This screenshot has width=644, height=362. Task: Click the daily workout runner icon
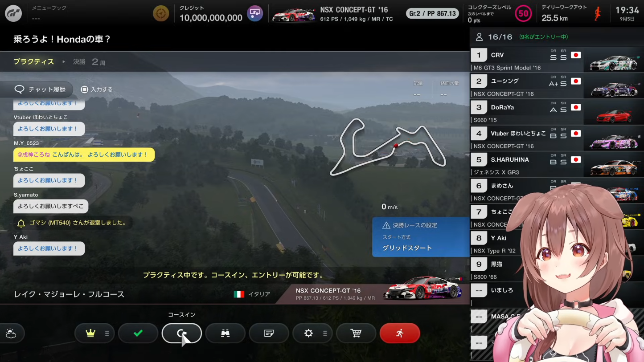[x=598, y=14]
